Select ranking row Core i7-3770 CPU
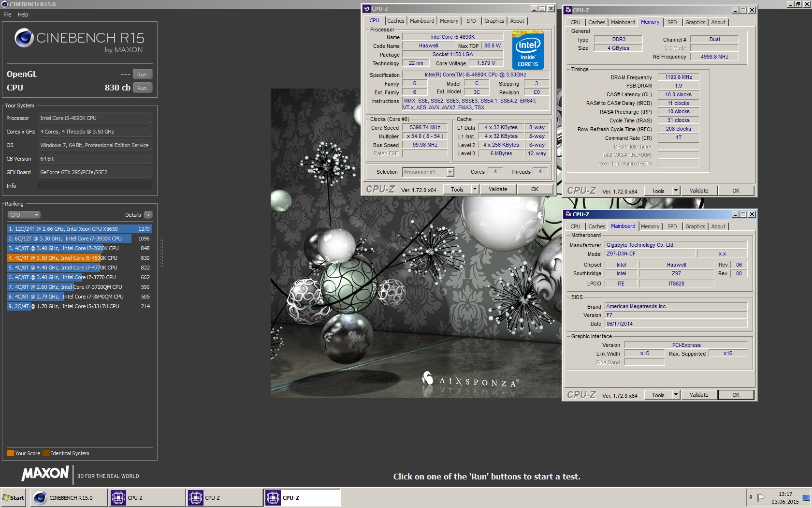This screenshot has width=812, height=508. pyautogui.click(x=79, y=277)
